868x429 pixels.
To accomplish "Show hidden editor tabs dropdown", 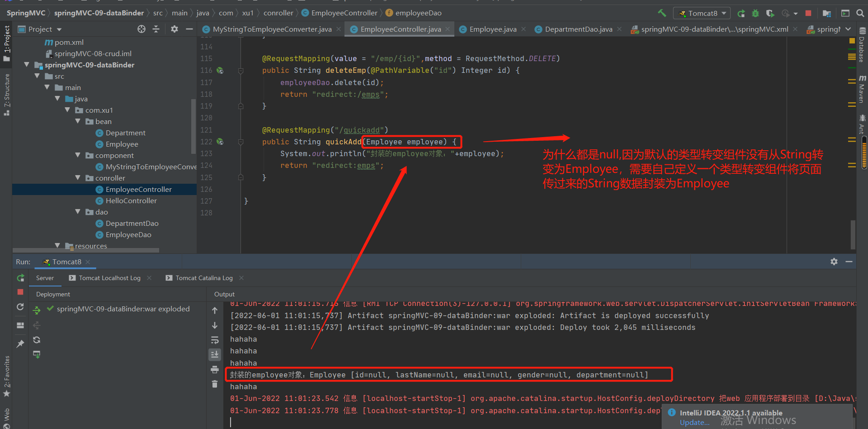I will 848,29.
